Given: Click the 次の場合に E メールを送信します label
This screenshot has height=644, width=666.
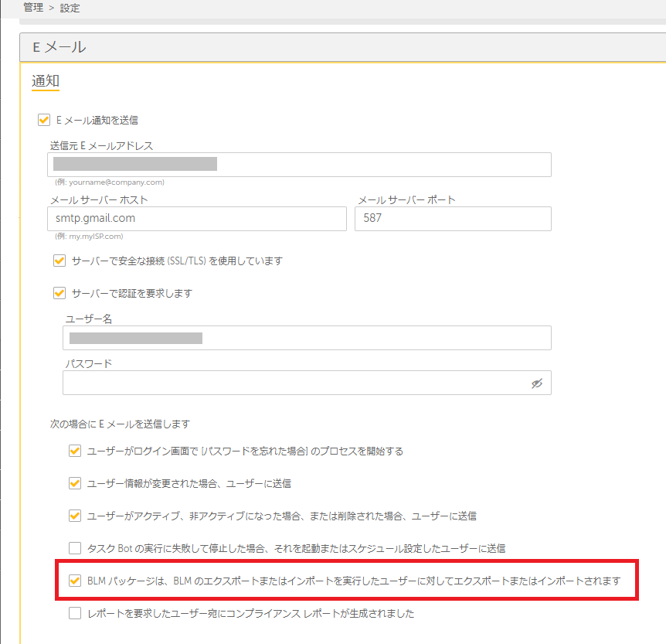Looking at the screenshot, I should pyautogui.click(x=120, y=424).
